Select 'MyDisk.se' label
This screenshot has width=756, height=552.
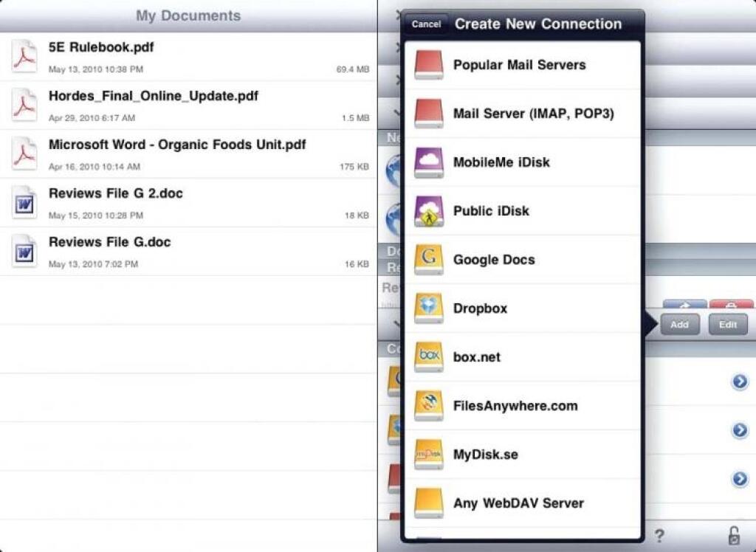coord(486,455)
